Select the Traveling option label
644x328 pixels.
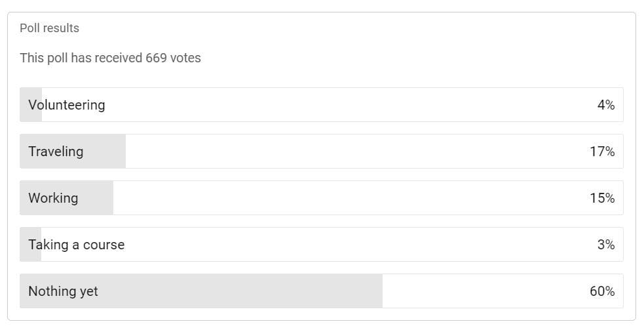click(x=56, y=152)
